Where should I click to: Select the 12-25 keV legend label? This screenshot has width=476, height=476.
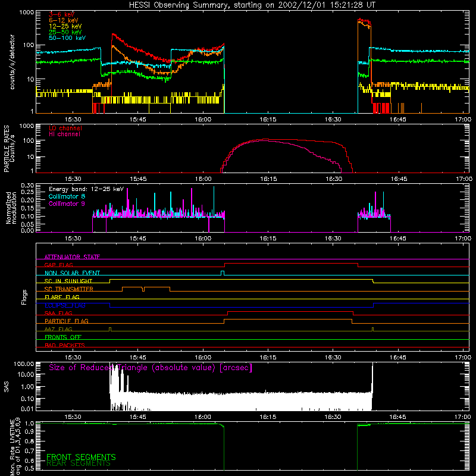click(65, 26)
